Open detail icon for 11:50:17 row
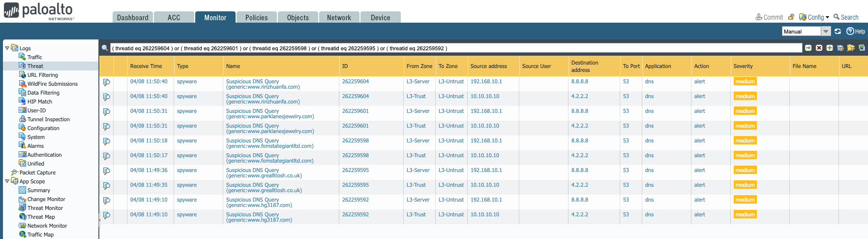Screen dimensions: 868x239 tap(106, 156)
